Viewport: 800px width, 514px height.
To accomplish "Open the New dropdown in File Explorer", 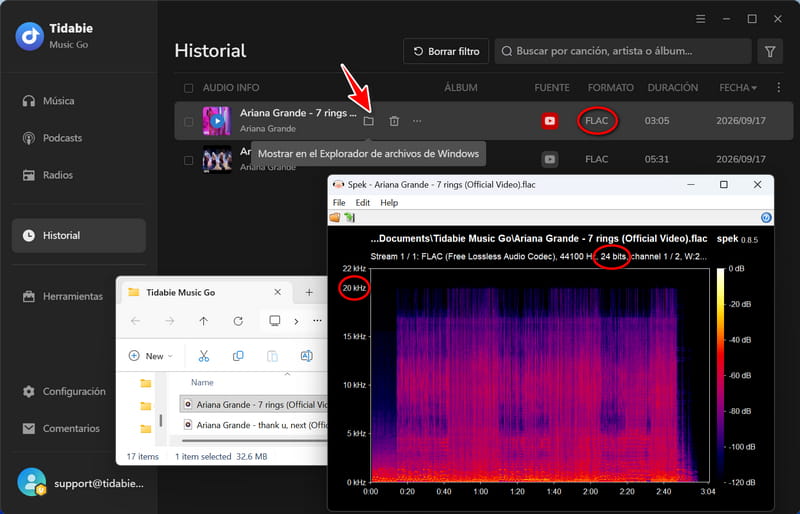I will tap(151, 356).
